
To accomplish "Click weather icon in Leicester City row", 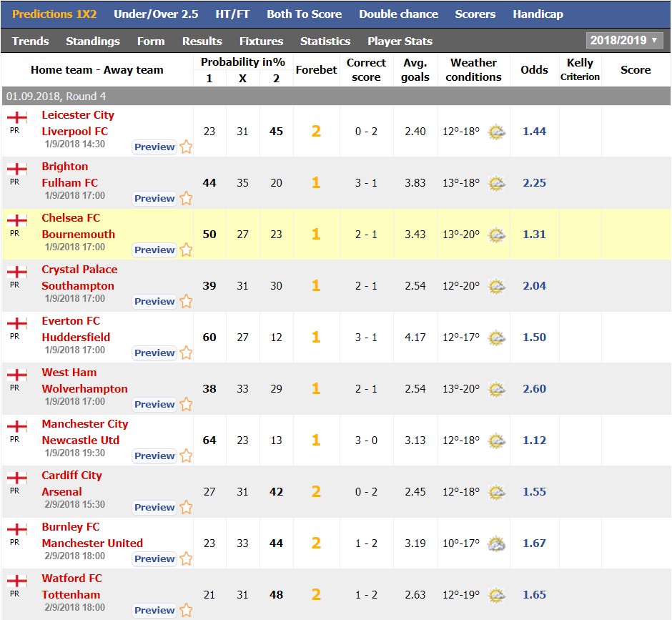I will (497, 132).
